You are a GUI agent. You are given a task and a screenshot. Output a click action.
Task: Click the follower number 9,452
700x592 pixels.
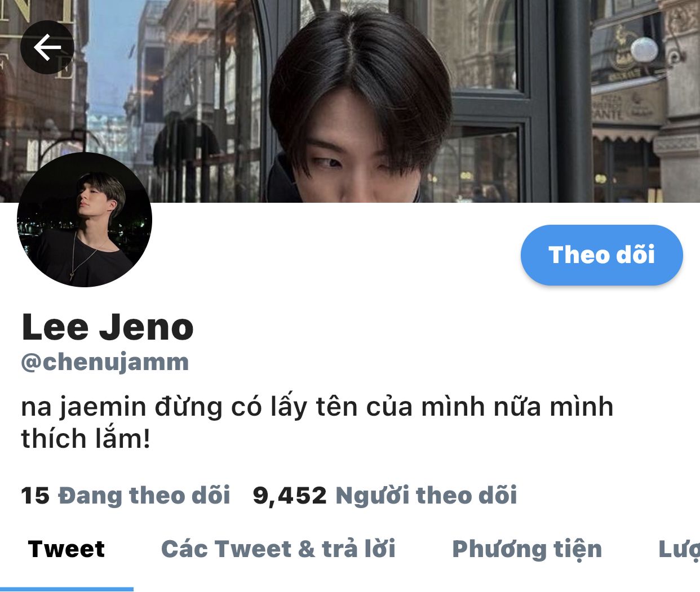pyautogui.click(x=290, y=496)
